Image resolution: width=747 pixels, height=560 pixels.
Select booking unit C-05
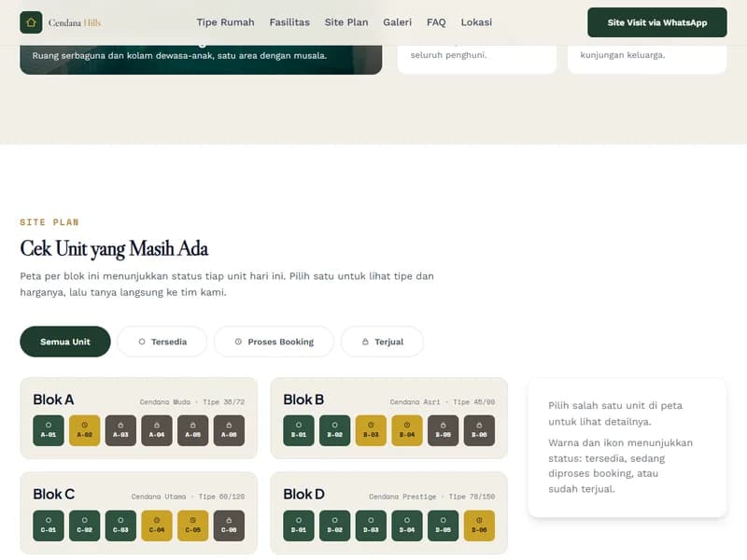tap(193, 525)
